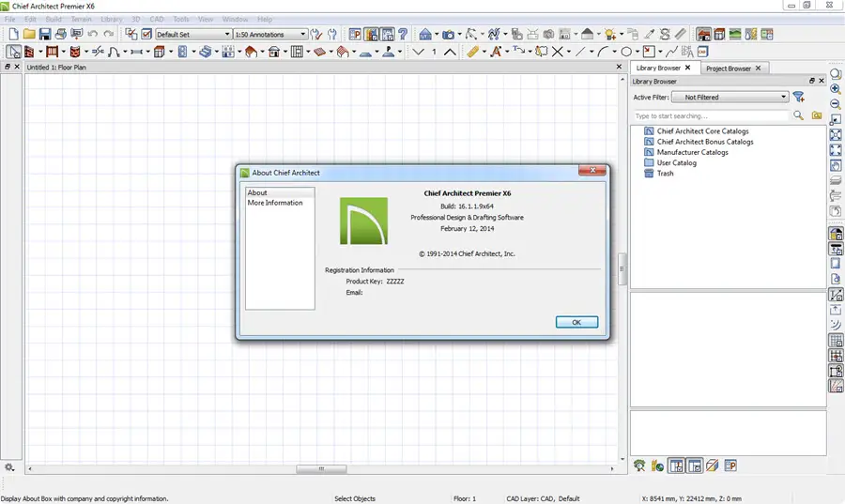This screenshot has height=504, width=845.
Task: Click the preferences gear icon at bottom left
Action: 9,467
